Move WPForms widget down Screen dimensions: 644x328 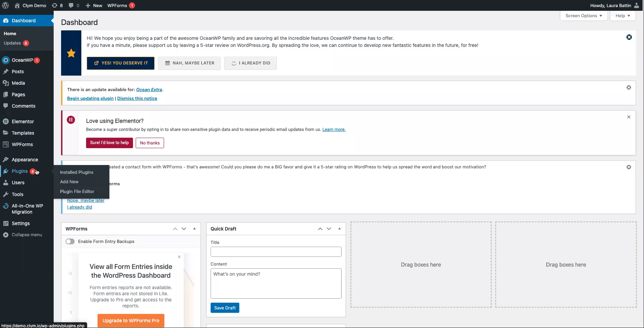184,229
